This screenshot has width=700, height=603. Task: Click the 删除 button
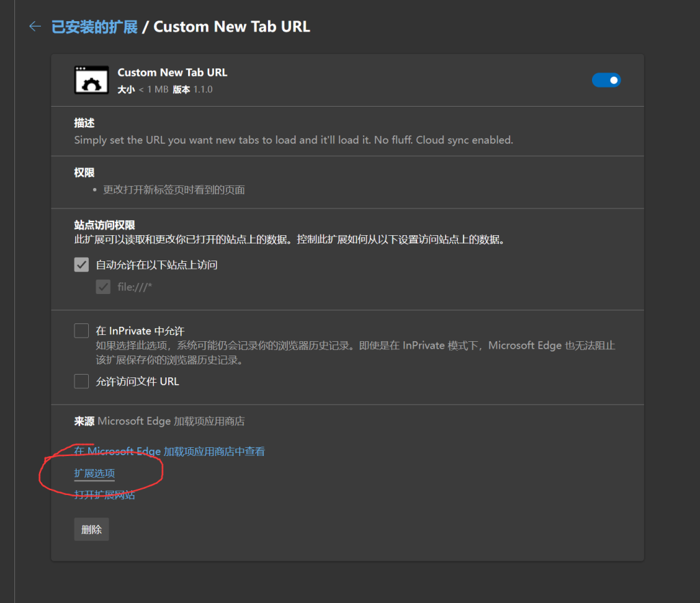(x=92, y=529)
